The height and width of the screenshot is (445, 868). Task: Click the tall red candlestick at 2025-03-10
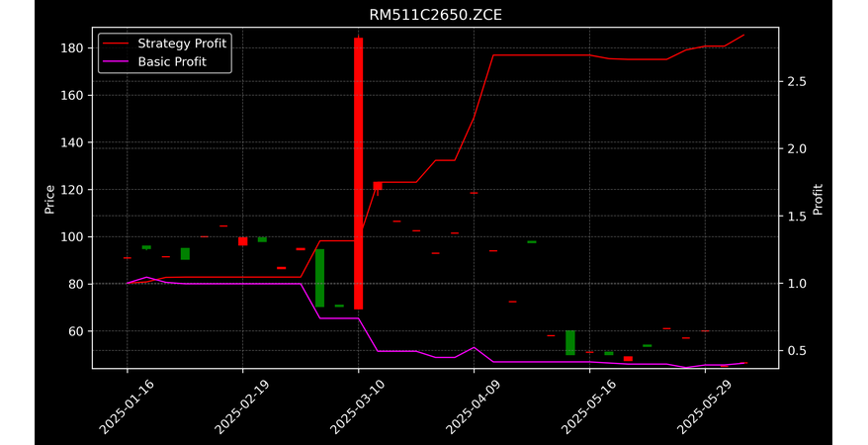coord(358,173)
